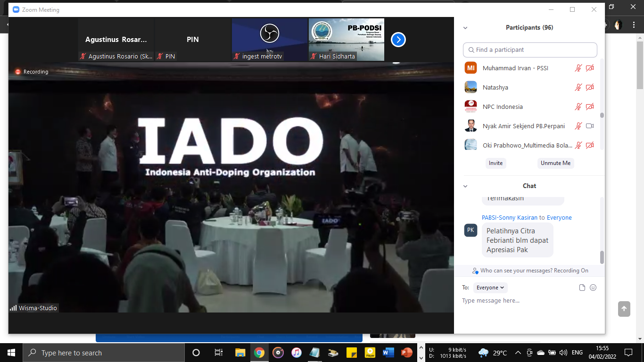This screenshot has width=644, height=362.
Task: Click Nyak Amir Sekjend PB.Perpani muted mic icon
Action: pos(578,126)
